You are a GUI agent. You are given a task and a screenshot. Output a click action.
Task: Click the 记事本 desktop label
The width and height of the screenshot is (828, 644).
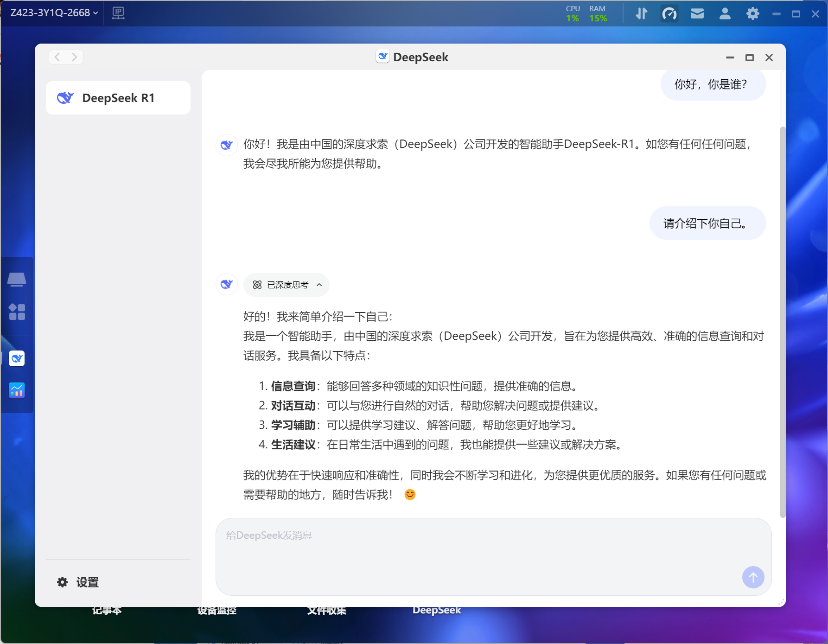pos(107,611)
